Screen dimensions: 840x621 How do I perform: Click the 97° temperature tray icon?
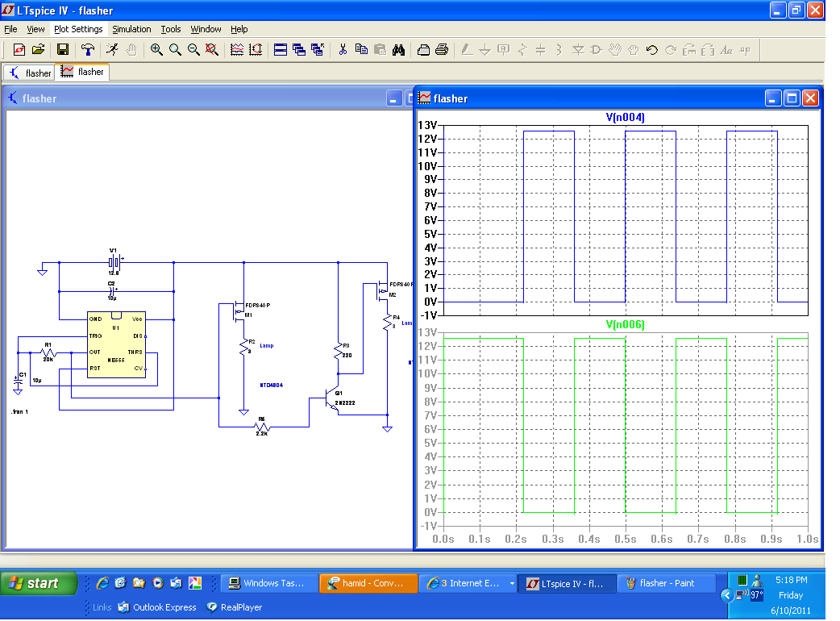[x=756, y=594]
